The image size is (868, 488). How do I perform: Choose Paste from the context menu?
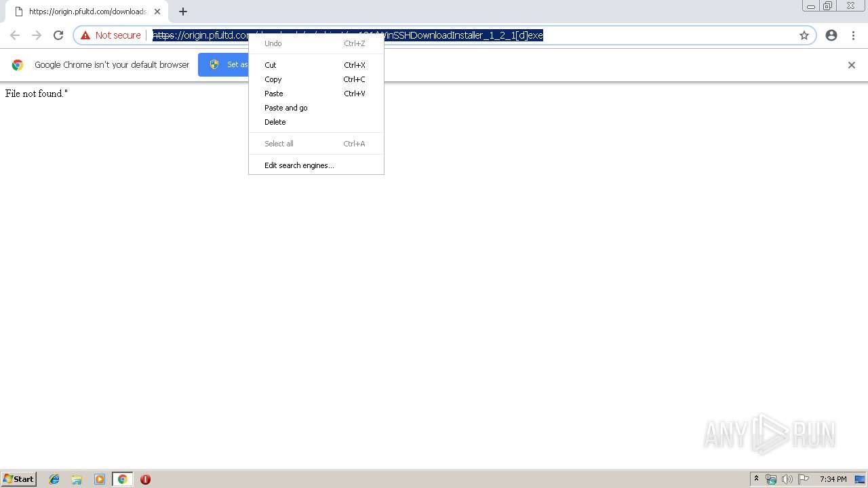(x=316, y=94)
